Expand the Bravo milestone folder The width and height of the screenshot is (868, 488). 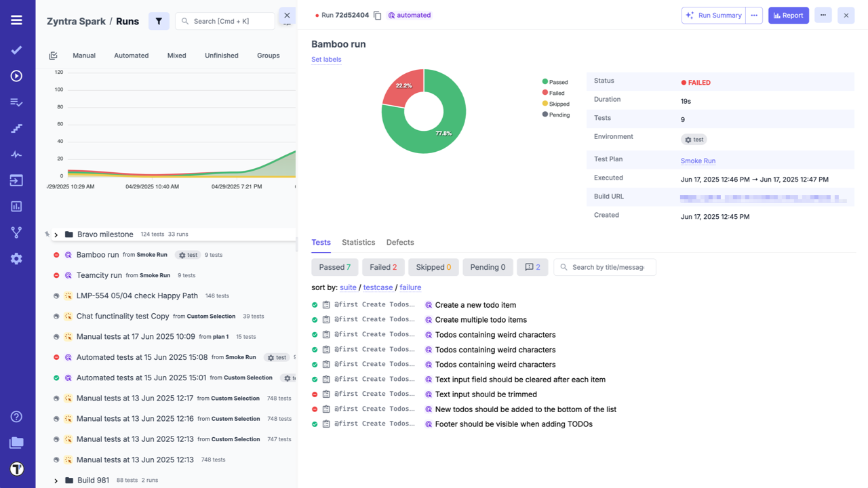(56, 234)
